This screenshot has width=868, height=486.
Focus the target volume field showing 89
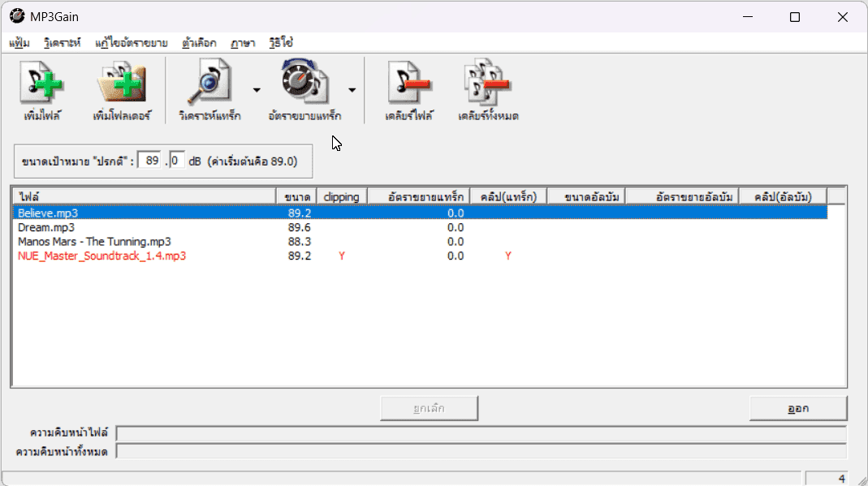pos(150,161)
